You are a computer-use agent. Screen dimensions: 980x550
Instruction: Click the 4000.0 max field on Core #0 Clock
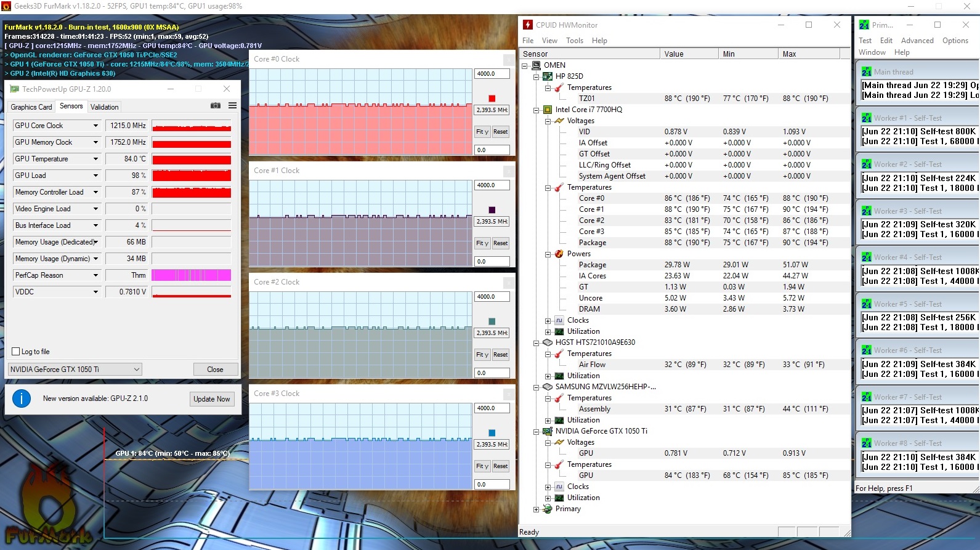click(x=492, y=74)
